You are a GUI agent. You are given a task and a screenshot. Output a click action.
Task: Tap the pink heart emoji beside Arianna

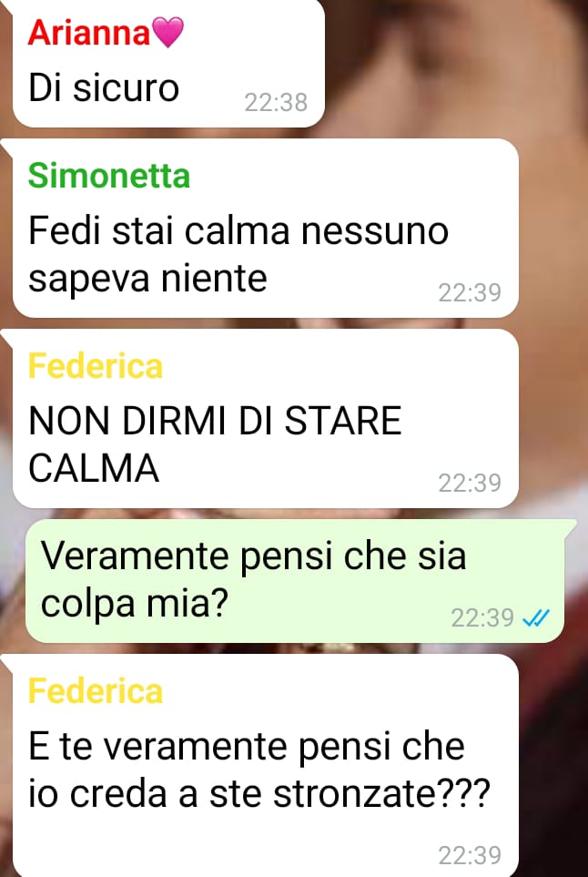[168, 32]
